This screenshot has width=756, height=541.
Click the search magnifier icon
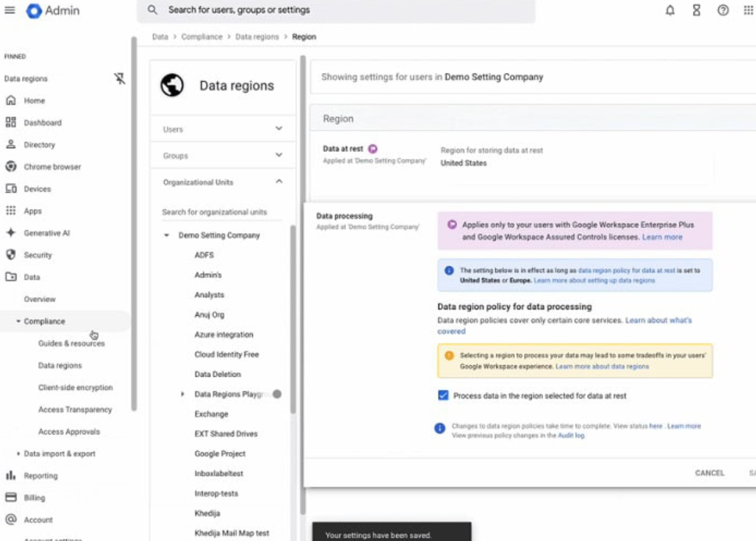click(153, 9)
